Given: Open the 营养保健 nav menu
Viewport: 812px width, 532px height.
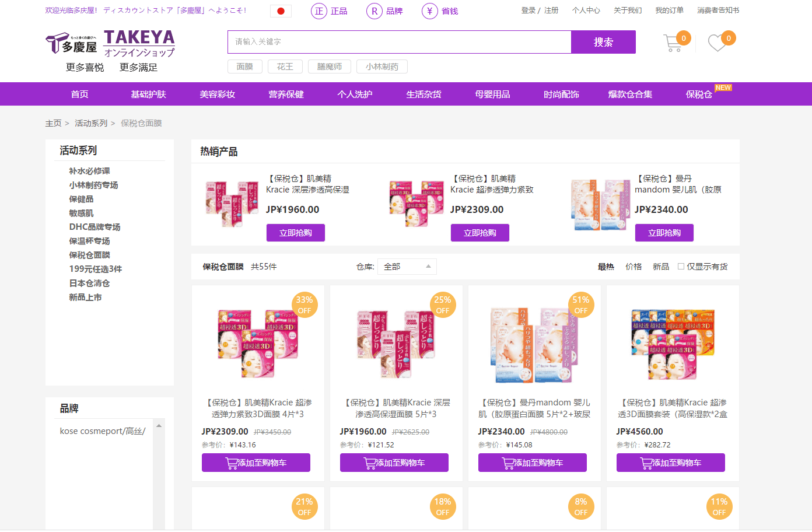Looking at the screenshot, I should coord(286,94).
